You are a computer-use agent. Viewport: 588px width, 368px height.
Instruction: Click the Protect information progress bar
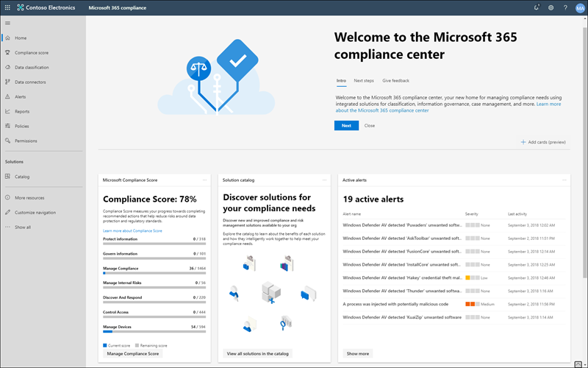pos(154,244)
